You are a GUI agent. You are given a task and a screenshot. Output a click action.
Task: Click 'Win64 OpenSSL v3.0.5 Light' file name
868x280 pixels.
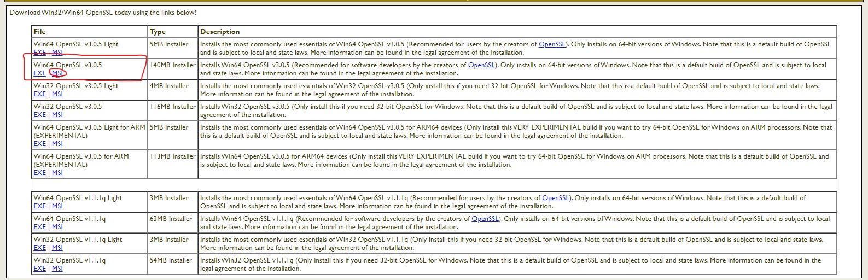tap(76, 44)
